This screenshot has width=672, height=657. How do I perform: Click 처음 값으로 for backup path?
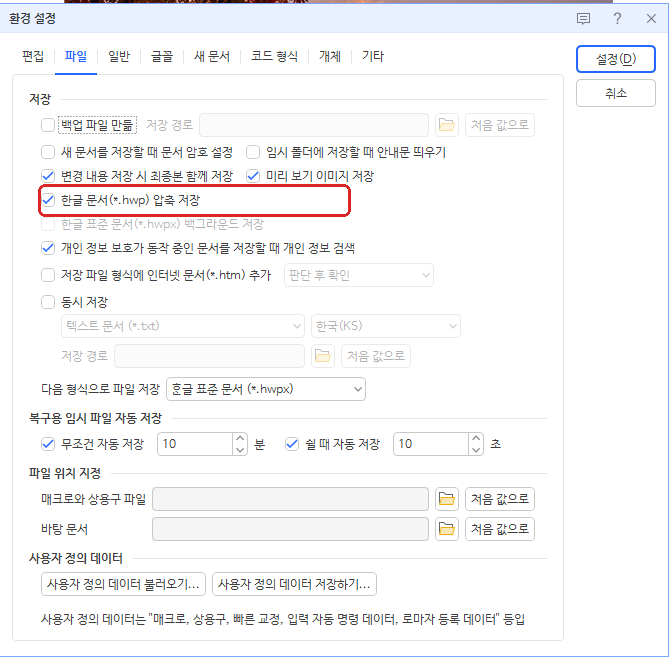click(500, 125)
